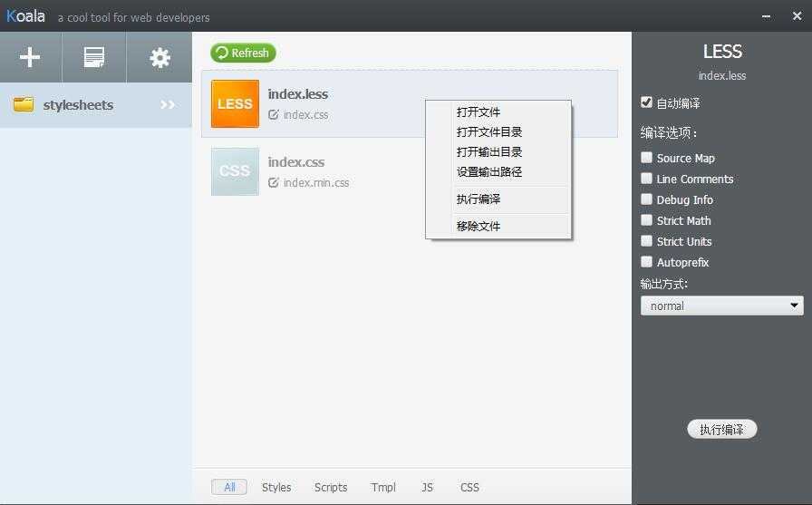Select the stylesheets folder icon

pyautogui.click(x=24, y=104)
